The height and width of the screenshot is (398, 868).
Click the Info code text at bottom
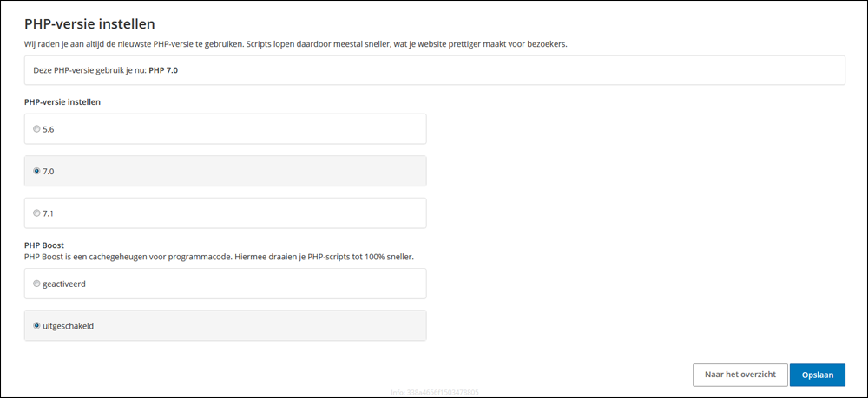click(x=435, y=393)
